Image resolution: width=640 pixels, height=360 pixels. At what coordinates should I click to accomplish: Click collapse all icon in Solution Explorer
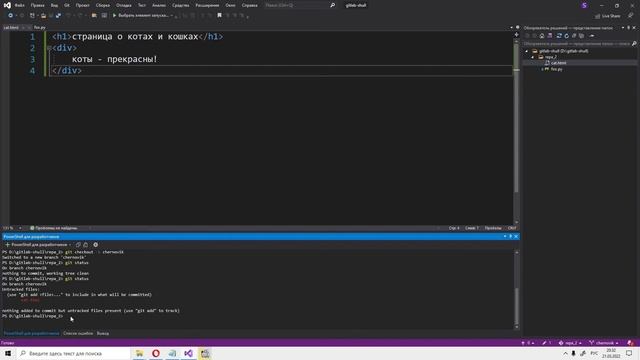pyautogui.click(x=574, y=36)
